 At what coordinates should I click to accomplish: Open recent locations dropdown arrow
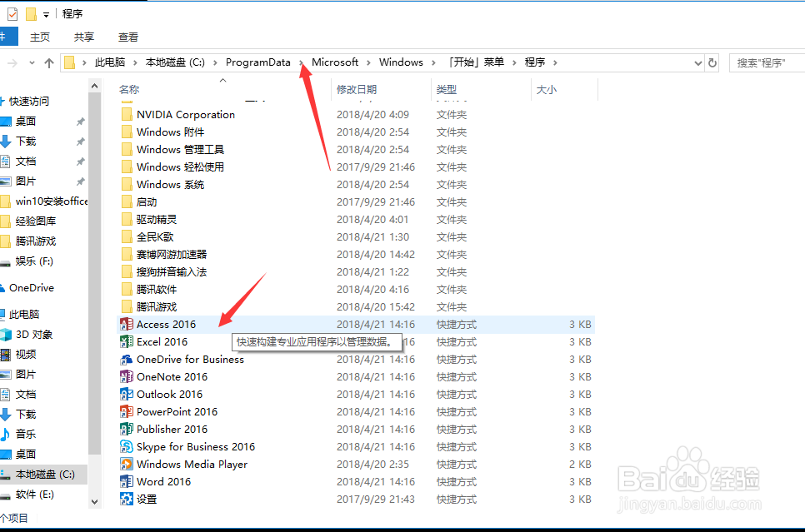[32, 62]
